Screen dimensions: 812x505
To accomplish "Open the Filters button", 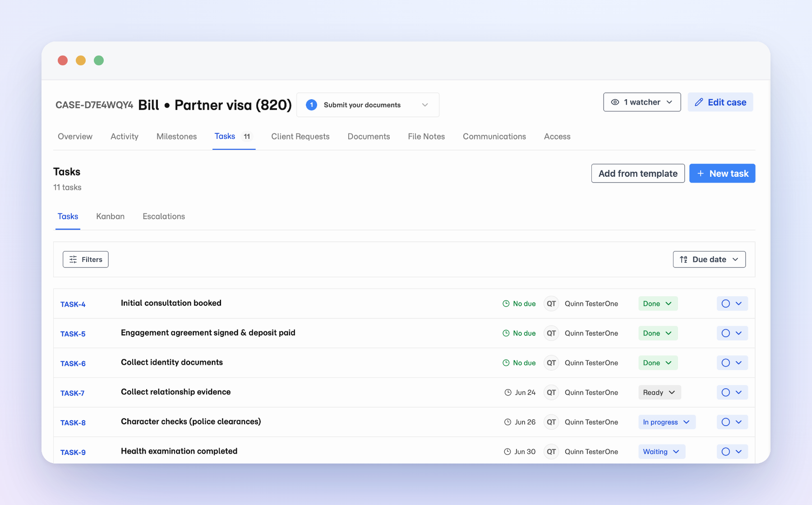I will pos(86,260).
